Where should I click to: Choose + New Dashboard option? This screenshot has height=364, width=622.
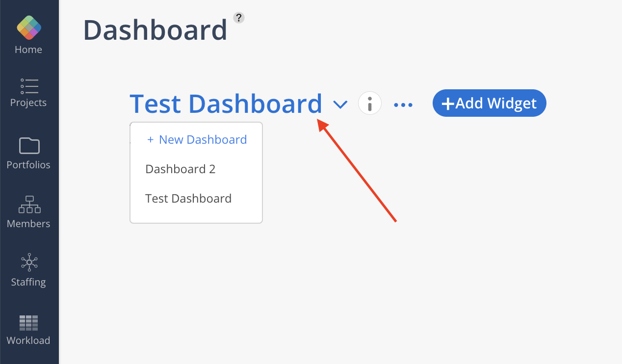tap(197, 140)
